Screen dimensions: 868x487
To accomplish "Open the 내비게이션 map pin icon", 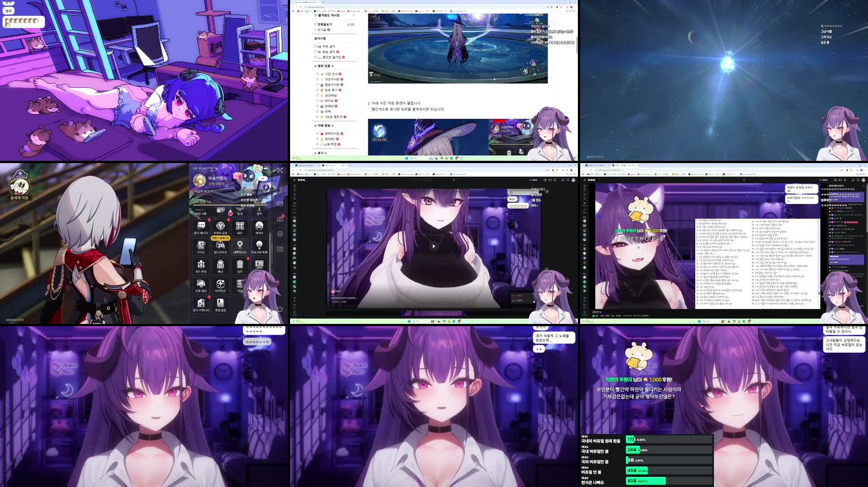I will [240, 247].
